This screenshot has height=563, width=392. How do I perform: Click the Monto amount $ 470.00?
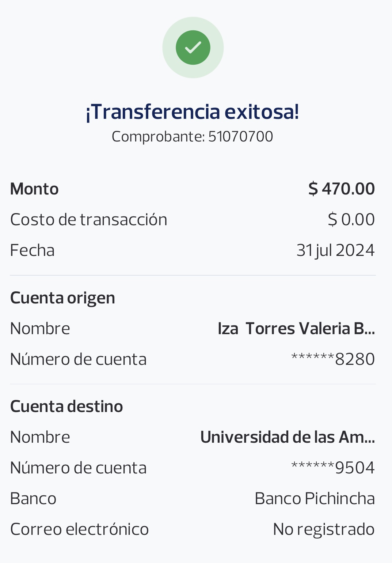342,189
